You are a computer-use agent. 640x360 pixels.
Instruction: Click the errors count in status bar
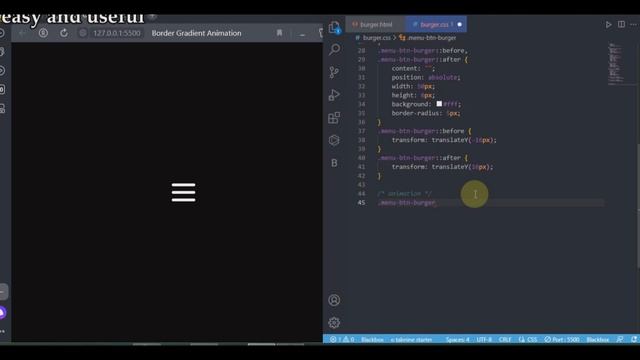(x=336, y=340)
